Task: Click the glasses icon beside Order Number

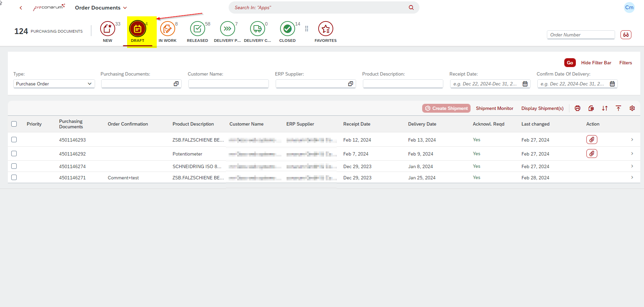Action: [626, 35]
